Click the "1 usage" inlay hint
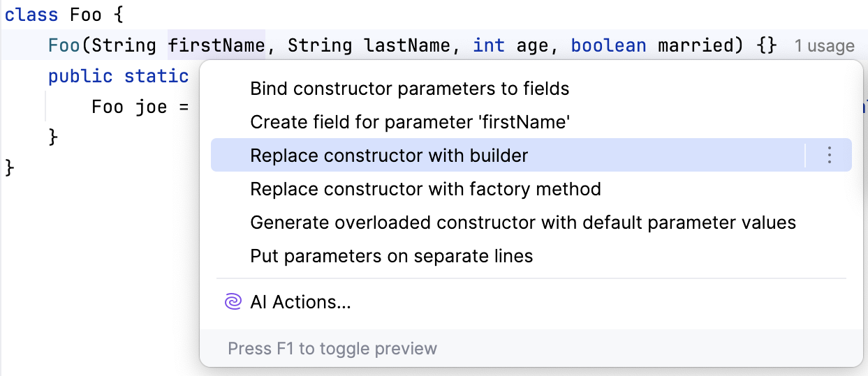This screenshot has width=868, height=376. [x=824, y=46]
